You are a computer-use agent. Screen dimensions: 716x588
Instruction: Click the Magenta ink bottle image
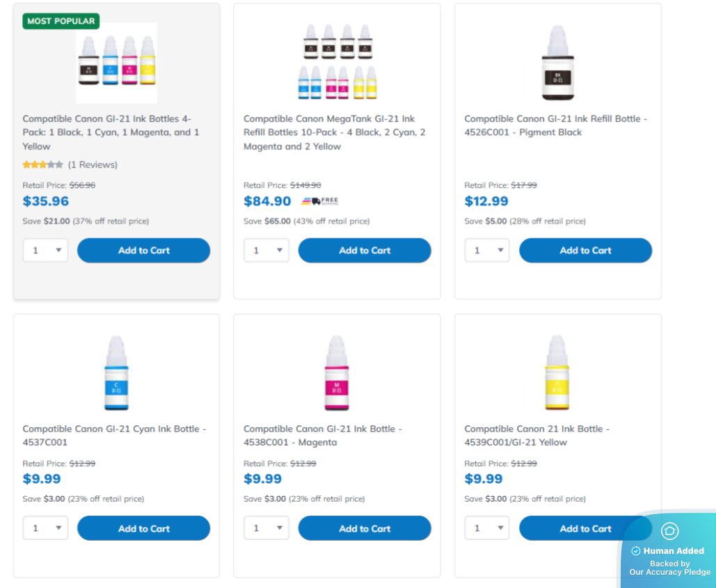(337, 373)
